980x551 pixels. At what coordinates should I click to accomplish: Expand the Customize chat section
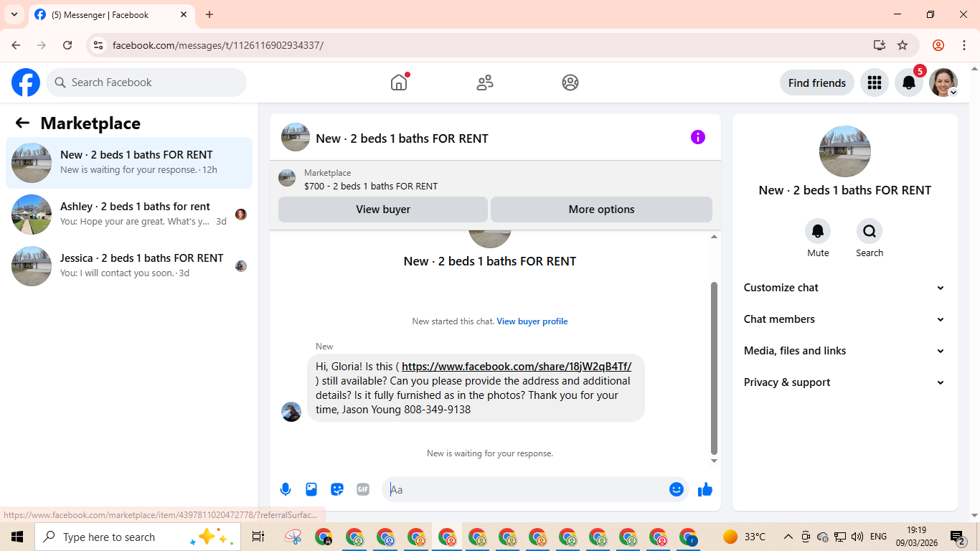[x=844, y=288]
